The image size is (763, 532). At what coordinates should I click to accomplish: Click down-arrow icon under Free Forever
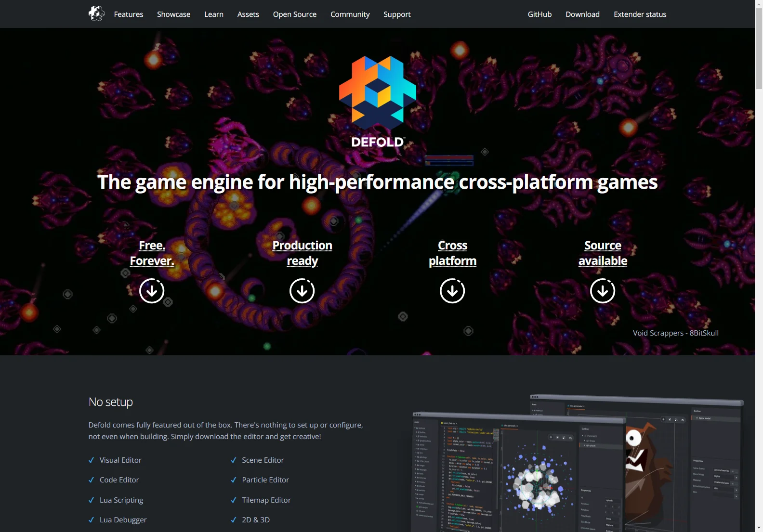pyautogui.click(x=152, y=291)
